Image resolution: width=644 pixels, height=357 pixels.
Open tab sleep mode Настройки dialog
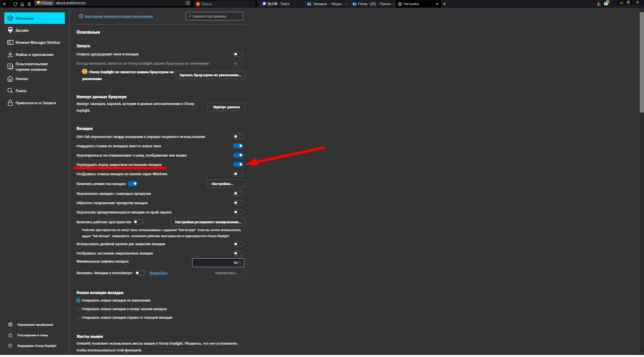(x=226, y=184)
